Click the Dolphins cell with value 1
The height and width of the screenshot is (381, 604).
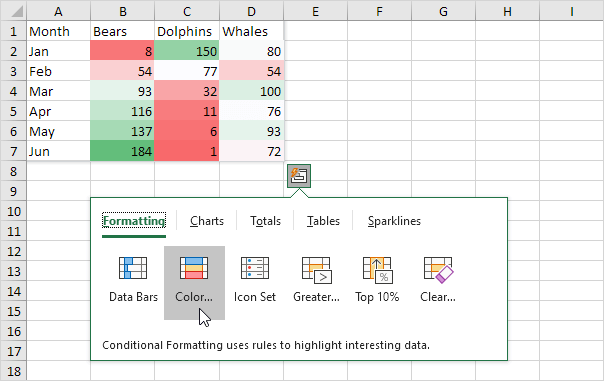point(187,151)
